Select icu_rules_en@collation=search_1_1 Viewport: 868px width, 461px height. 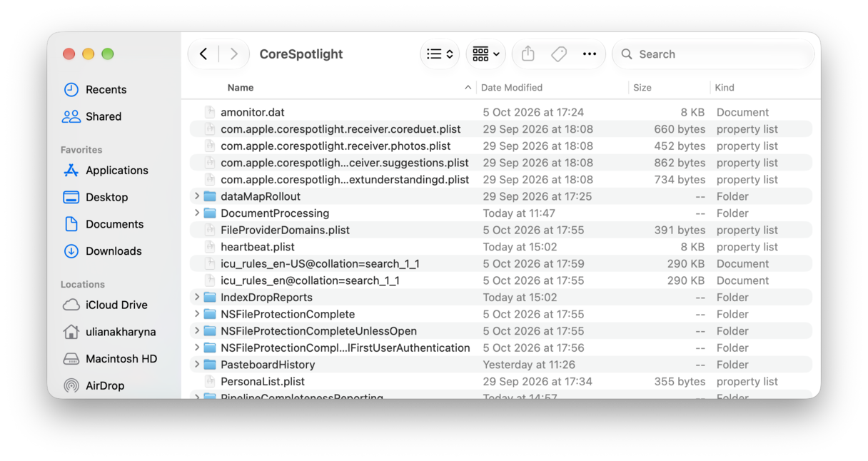click(x=310, y=280)
